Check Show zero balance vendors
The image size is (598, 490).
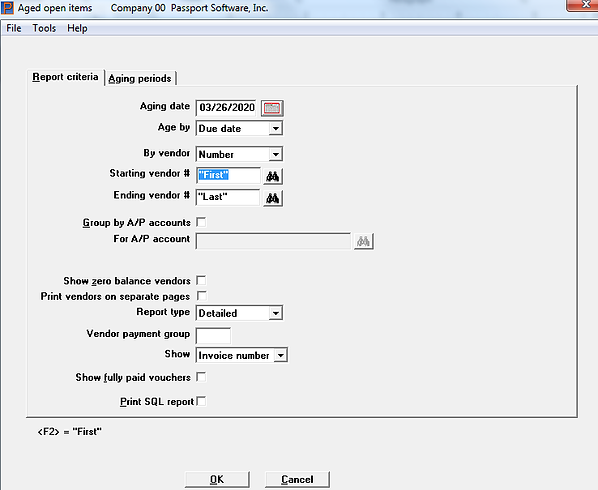click(x=201, y=281)
